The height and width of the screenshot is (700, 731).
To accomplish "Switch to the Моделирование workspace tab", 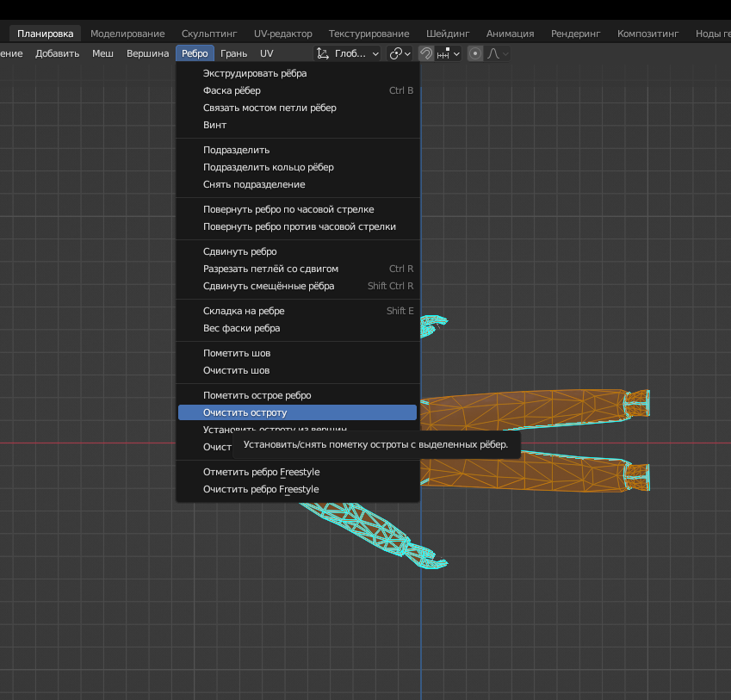I will pos(127,34).
